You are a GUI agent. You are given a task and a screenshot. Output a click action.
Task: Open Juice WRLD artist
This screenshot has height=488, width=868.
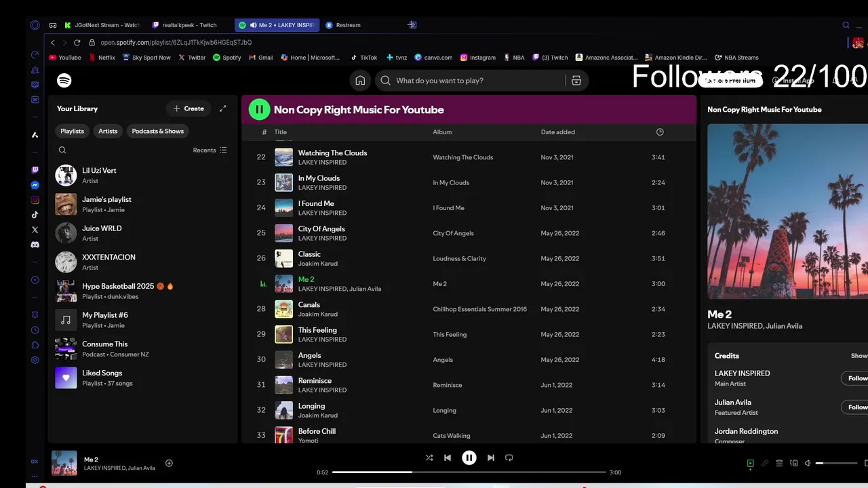click(142, 233)
